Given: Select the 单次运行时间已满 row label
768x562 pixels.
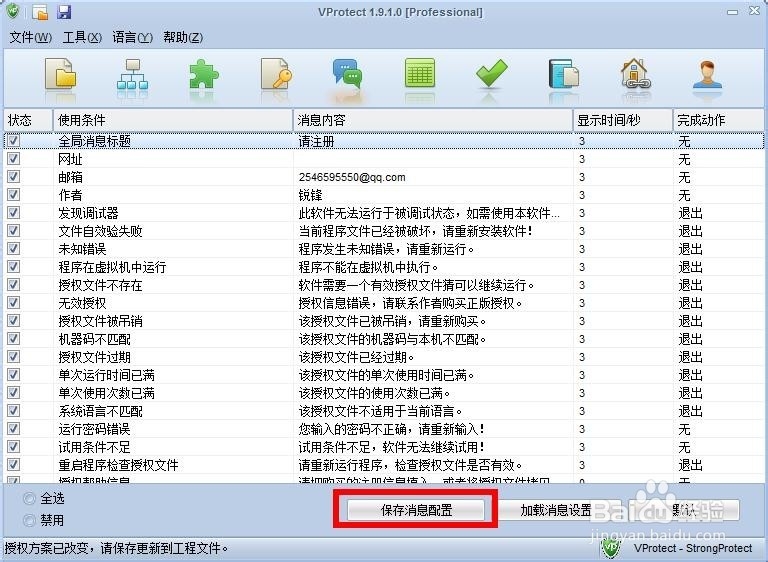Looking at the screenshot, I should pos(107,375).
